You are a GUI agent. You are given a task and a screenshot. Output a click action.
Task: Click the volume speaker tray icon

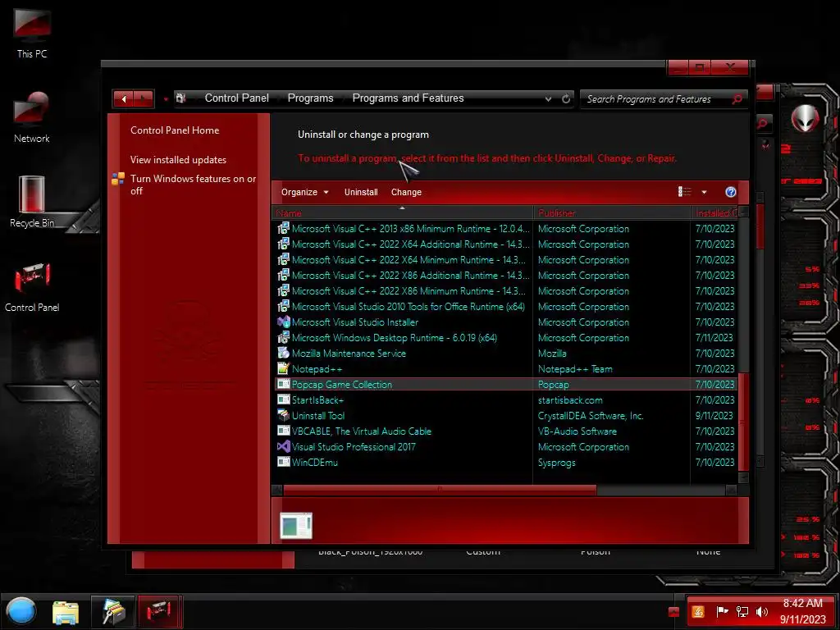pos(761,612)
